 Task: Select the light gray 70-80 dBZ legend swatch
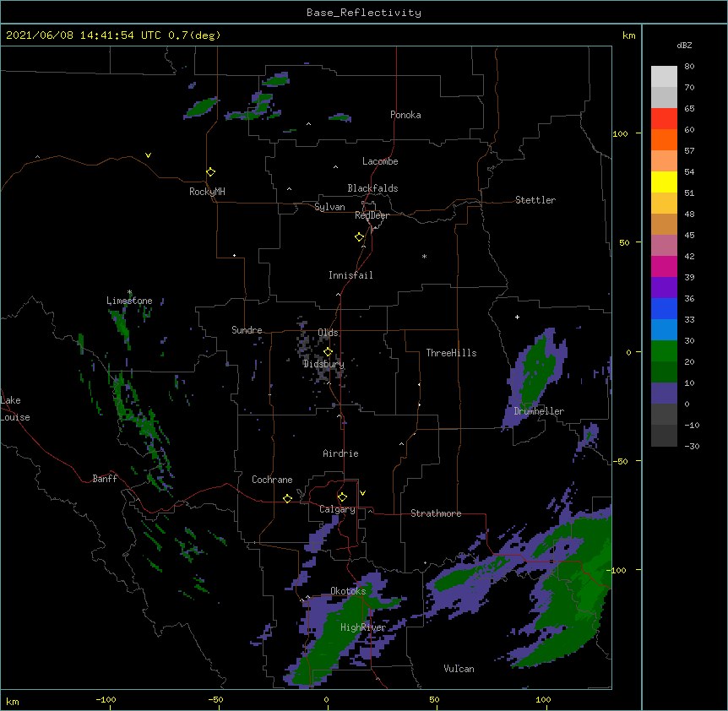(664, 77)
